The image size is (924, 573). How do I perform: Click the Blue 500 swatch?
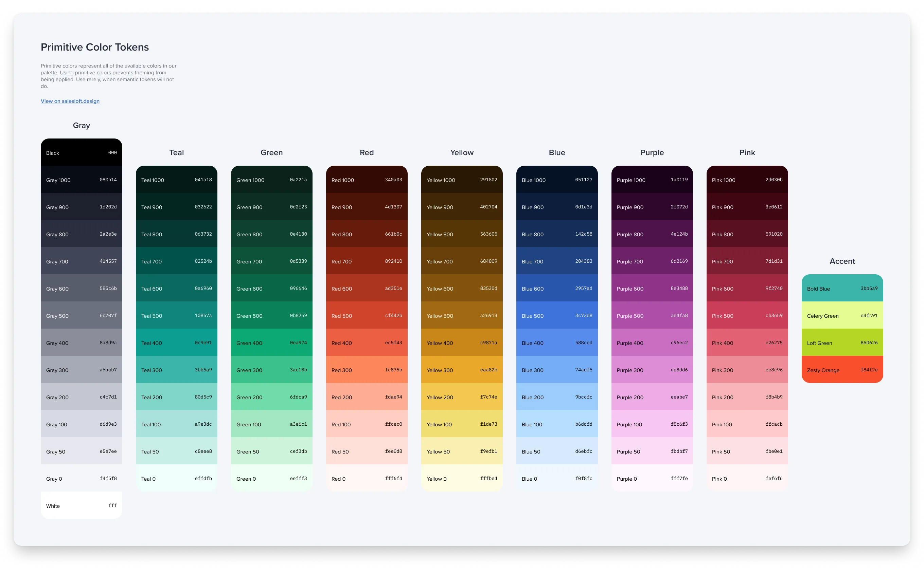[556, 315]
